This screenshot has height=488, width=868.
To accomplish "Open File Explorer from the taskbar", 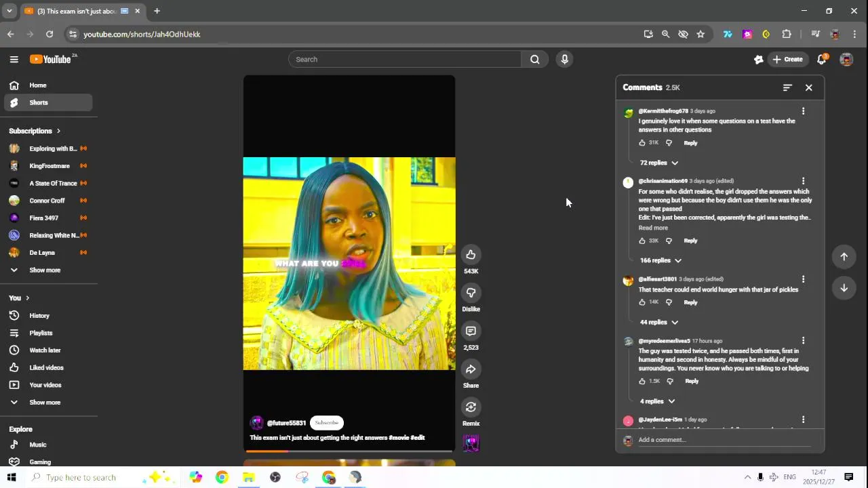I will [249, 477].
